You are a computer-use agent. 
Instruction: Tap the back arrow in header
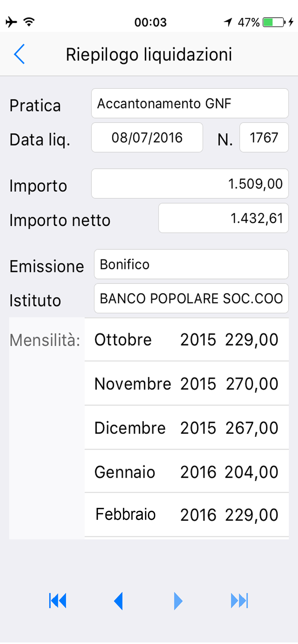(19, 54)
